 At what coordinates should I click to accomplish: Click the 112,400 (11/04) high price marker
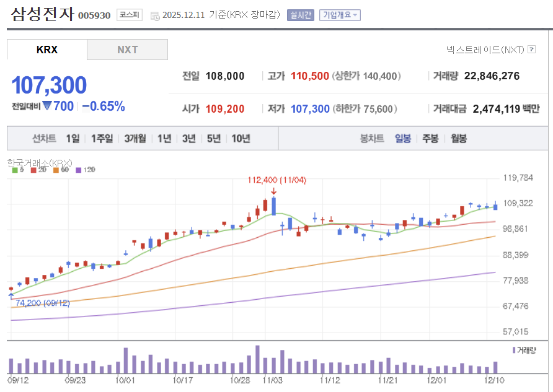pyautogui.click(x=277, y=180)
